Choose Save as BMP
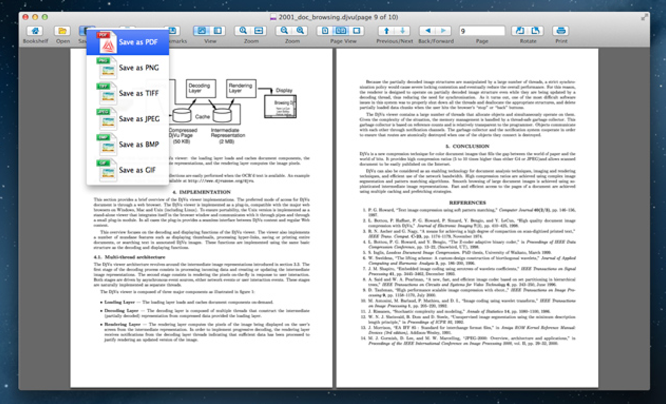 128,144
